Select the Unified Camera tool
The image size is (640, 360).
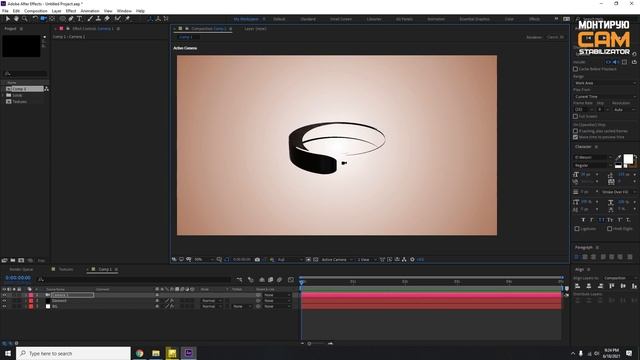point(43,19)
